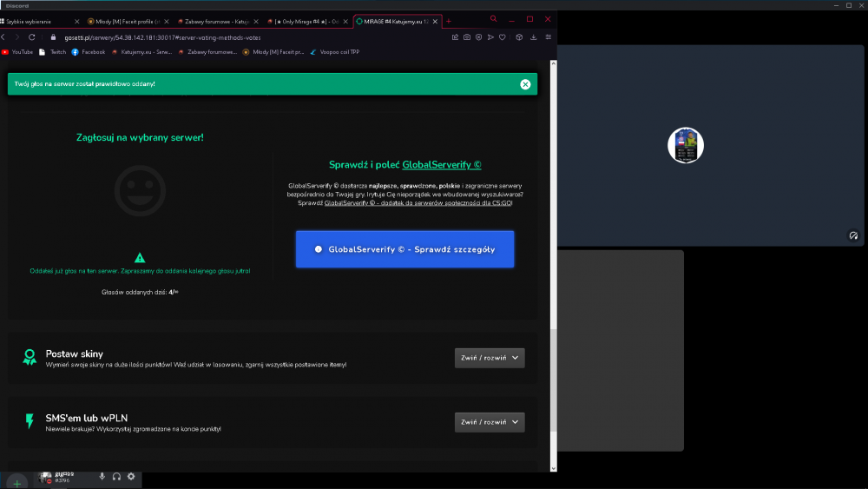The height and width of the screenshot is (489, 868).
Task: Reload the current page
Action: click(31, 37)
